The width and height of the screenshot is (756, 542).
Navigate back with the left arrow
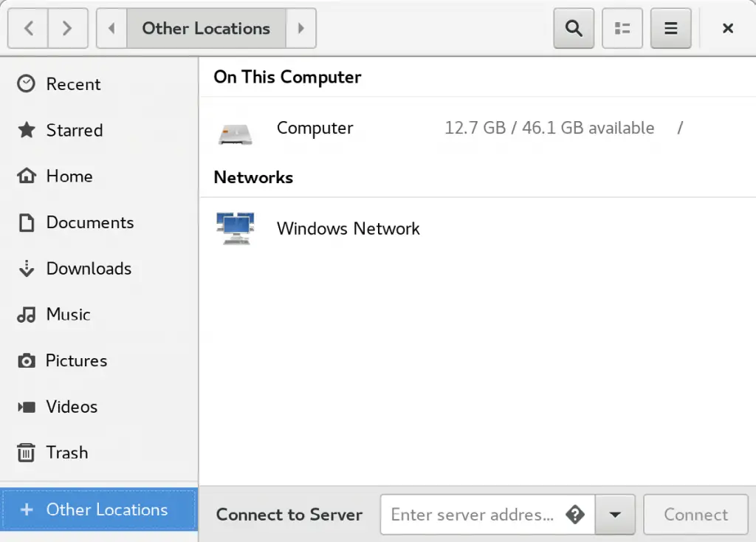27,28
